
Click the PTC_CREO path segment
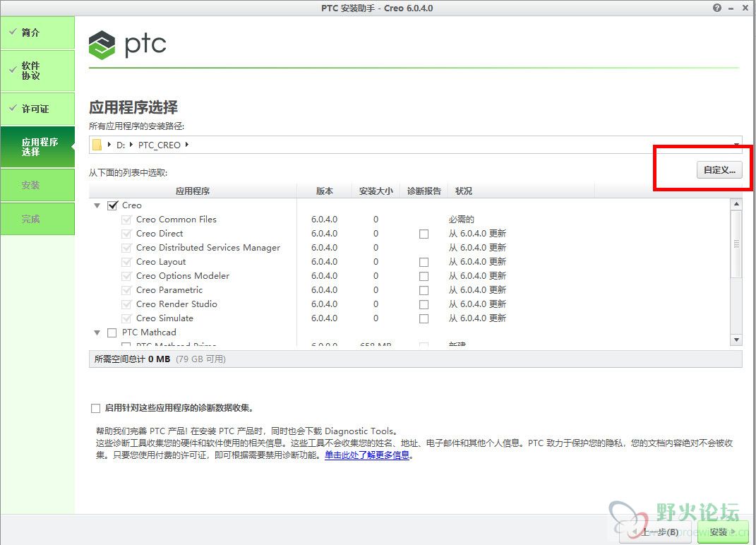(x=159, y=145)
